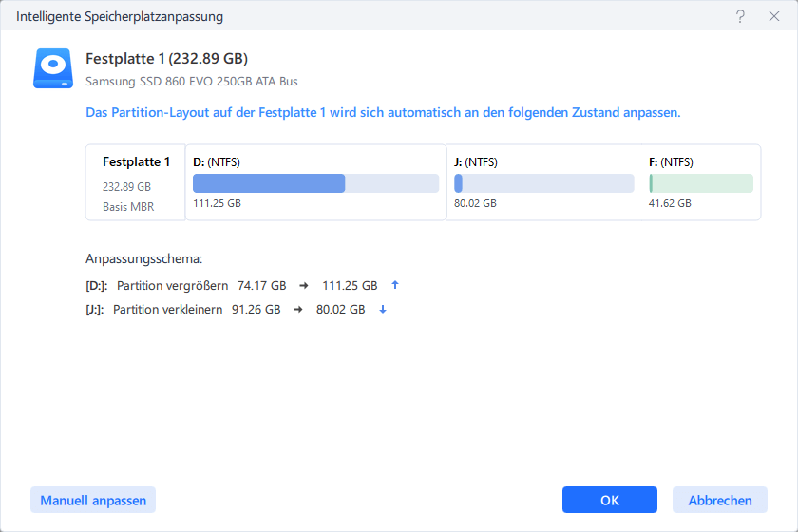Click the D: (NTFS) partition label
Screen dimensions: 798x532
click(217, 162)
